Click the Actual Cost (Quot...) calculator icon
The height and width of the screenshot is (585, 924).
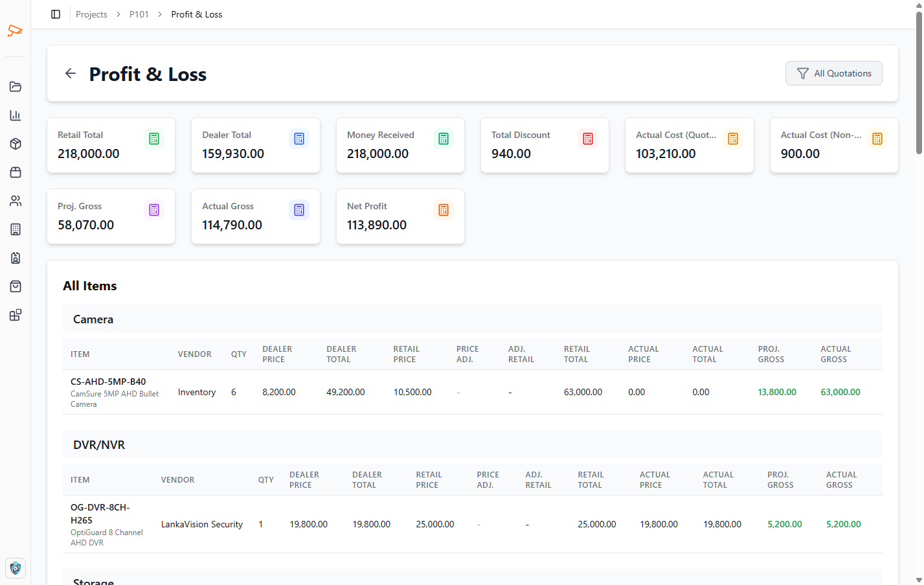733,139
